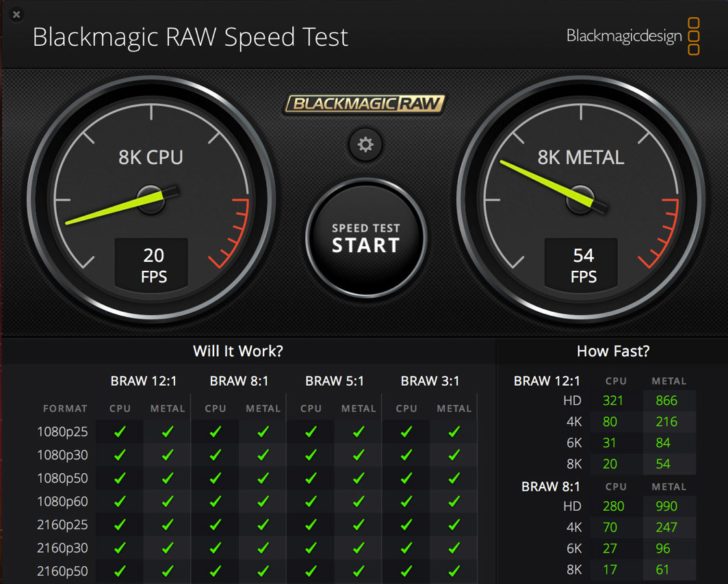Click the BRAW 8:1 4K Metal value 247

tap(666, 527)
